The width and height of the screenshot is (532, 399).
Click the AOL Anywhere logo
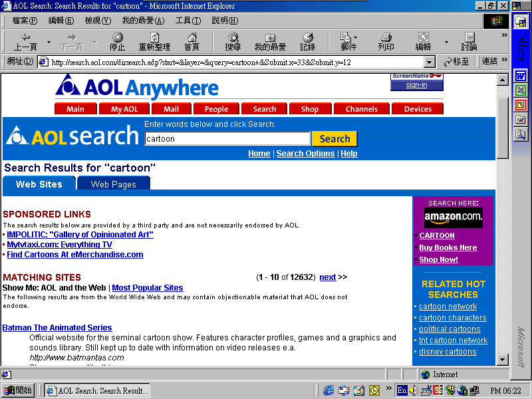click(x=137, y=86)
